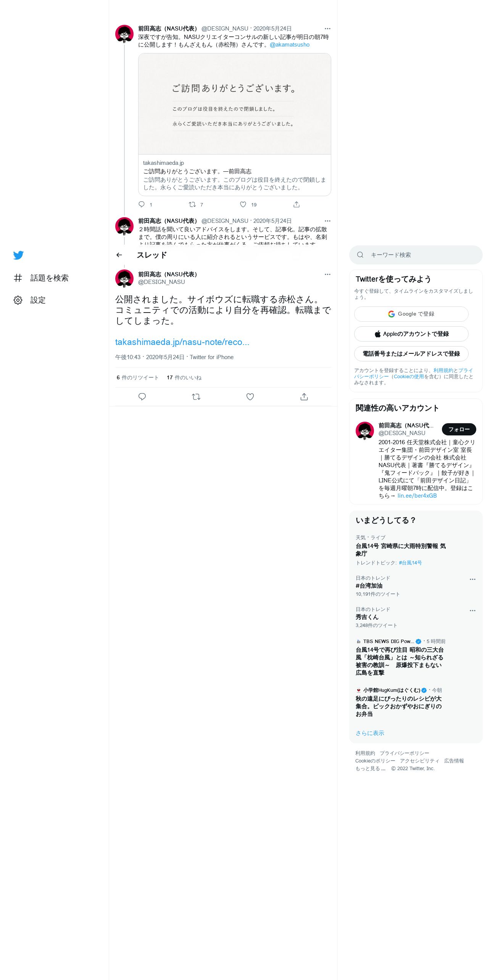Retweet the main tweet

pos(196,397)
